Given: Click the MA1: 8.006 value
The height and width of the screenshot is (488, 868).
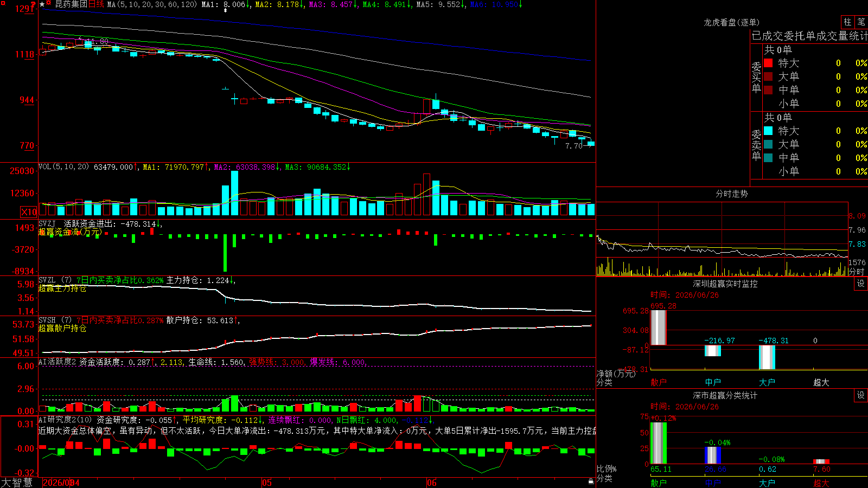Looking at the screenshot, I should (225, 4).
